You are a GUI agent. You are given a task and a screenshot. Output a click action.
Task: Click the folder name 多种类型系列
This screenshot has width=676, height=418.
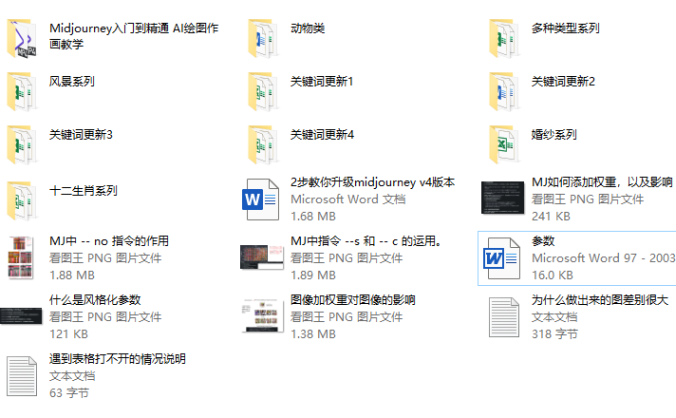point(566,28)
